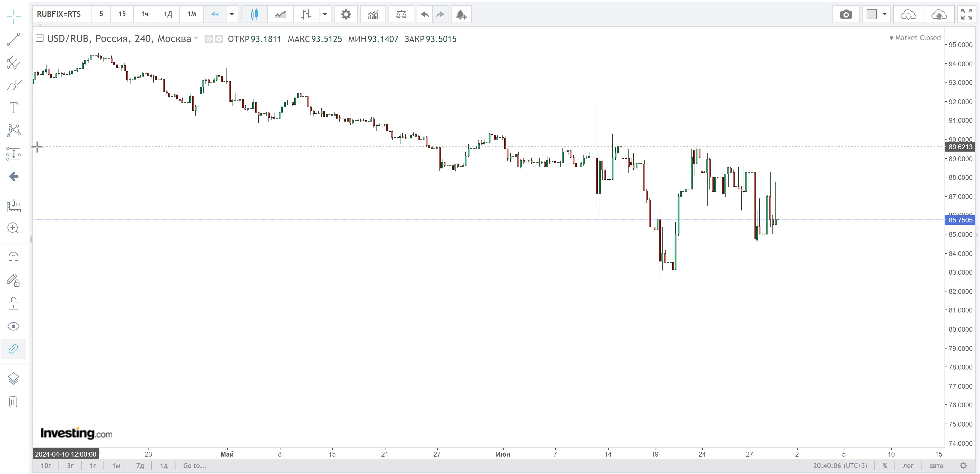Screen dimensions: 980x474
Task: Collapse the USD/RUB legend box
Action: 40,38
